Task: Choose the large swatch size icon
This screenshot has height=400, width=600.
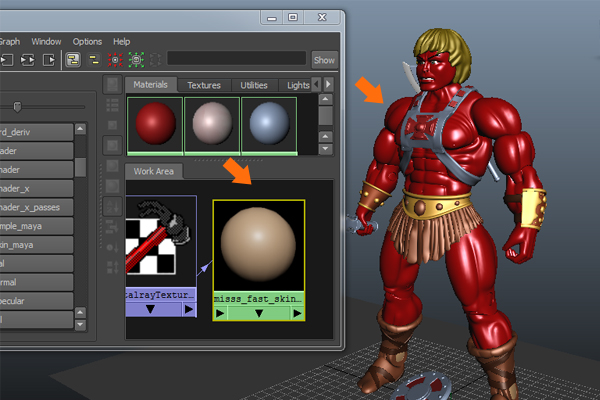Action: (x=112, y=166)
